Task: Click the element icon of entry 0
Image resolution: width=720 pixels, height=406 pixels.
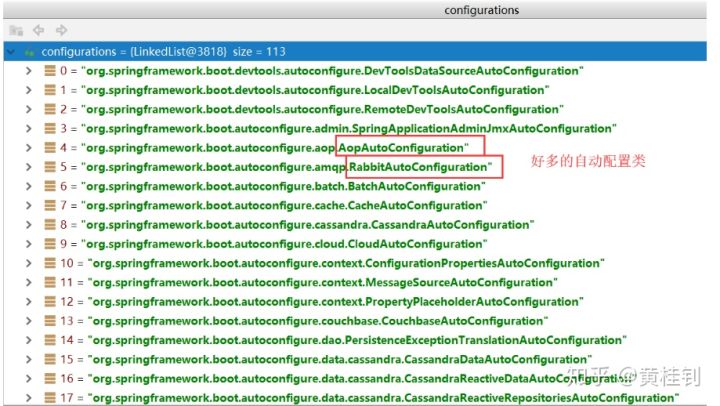Action: coord(50,71)
